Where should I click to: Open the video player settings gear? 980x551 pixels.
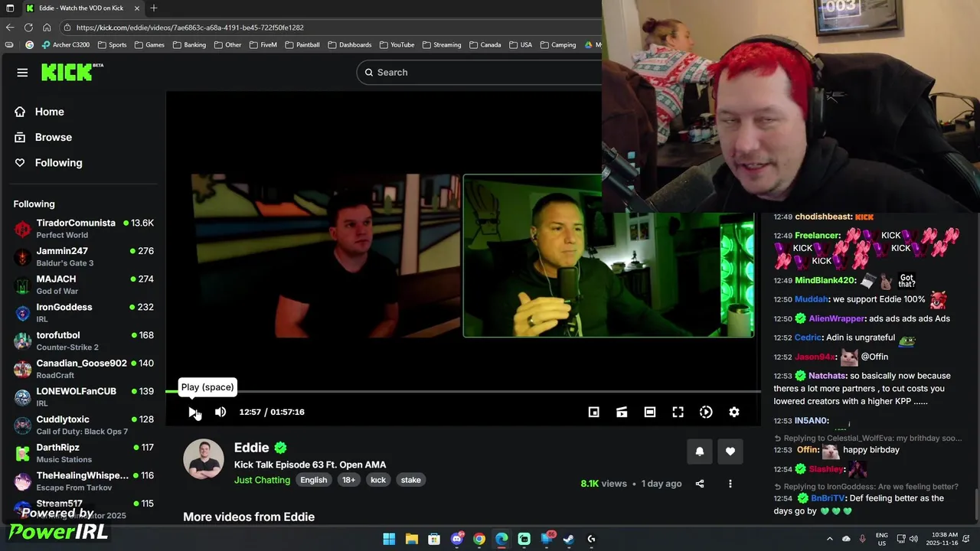tap(734, 412)
